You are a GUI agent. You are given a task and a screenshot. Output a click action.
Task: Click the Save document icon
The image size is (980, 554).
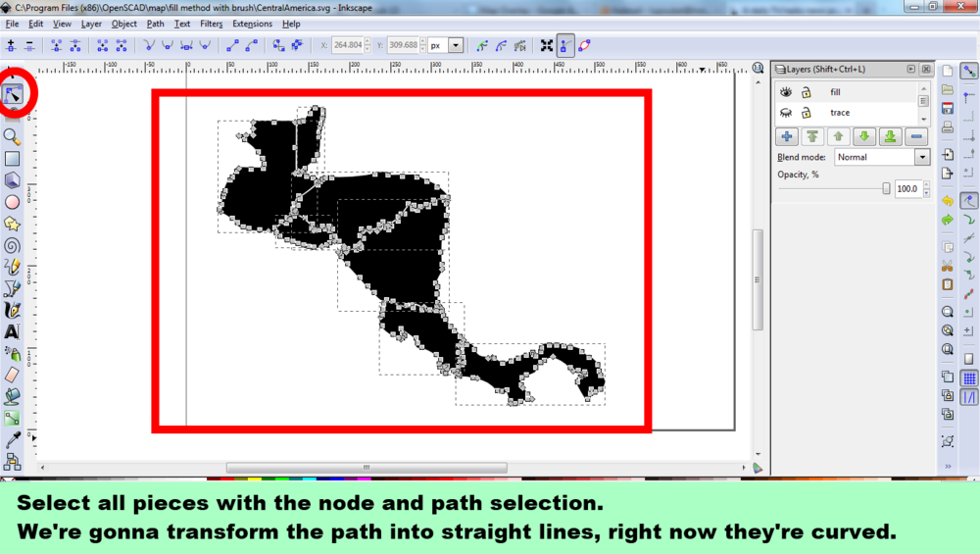tap(948, 108)
